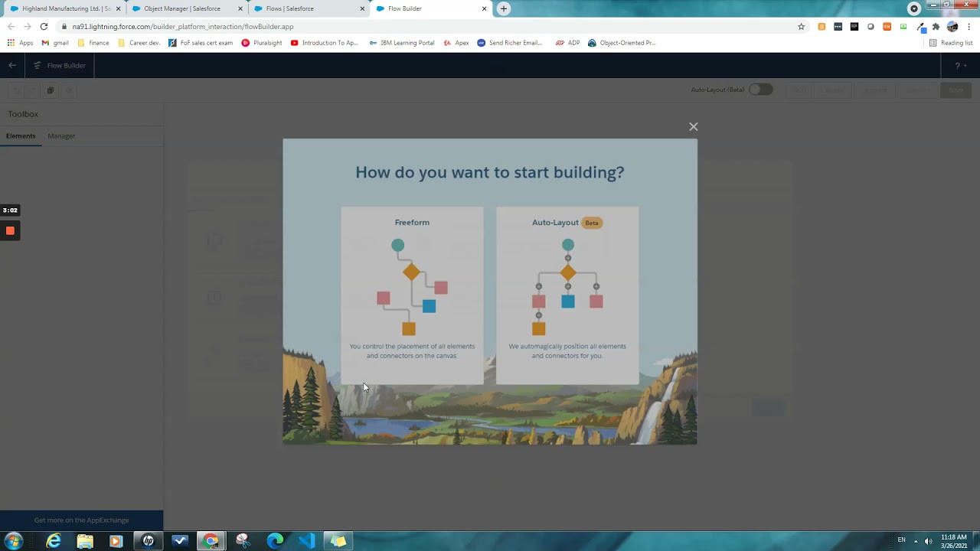
Task: Close the Flow Builder browser tab
Action: click(x=484, y=8)
